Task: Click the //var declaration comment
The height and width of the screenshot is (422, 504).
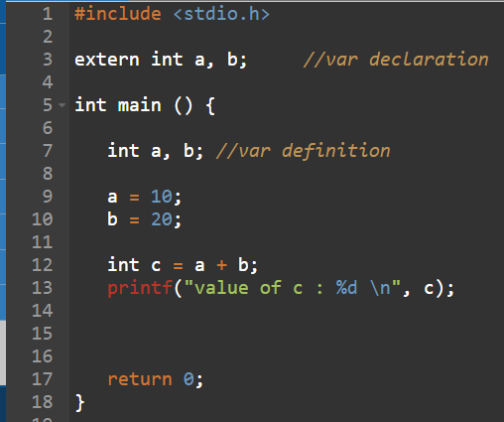Action: pyautogui.click(x=396, y=60)
